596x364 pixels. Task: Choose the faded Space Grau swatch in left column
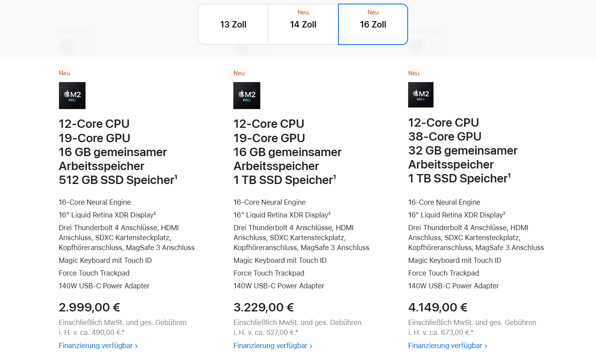[67, 47]
